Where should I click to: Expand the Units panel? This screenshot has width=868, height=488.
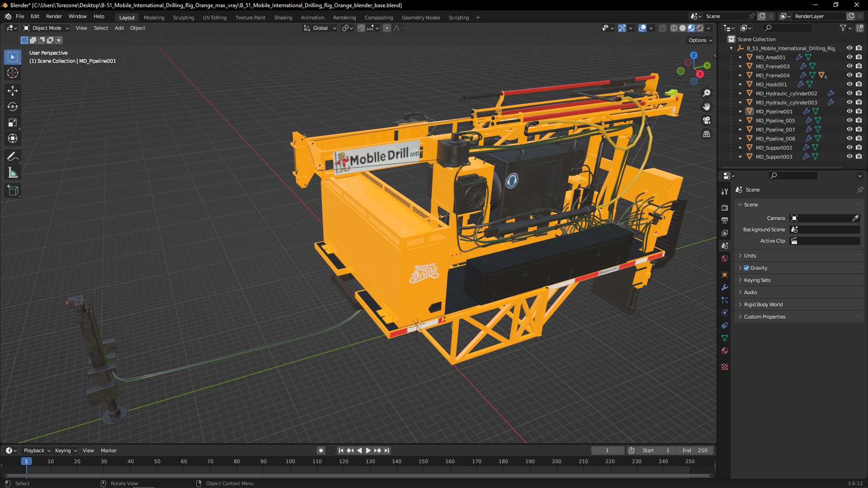799,256
